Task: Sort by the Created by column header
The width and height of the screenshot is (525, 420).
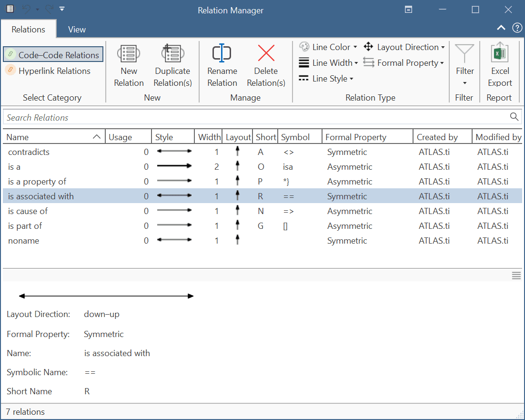Action: [443, 137]
